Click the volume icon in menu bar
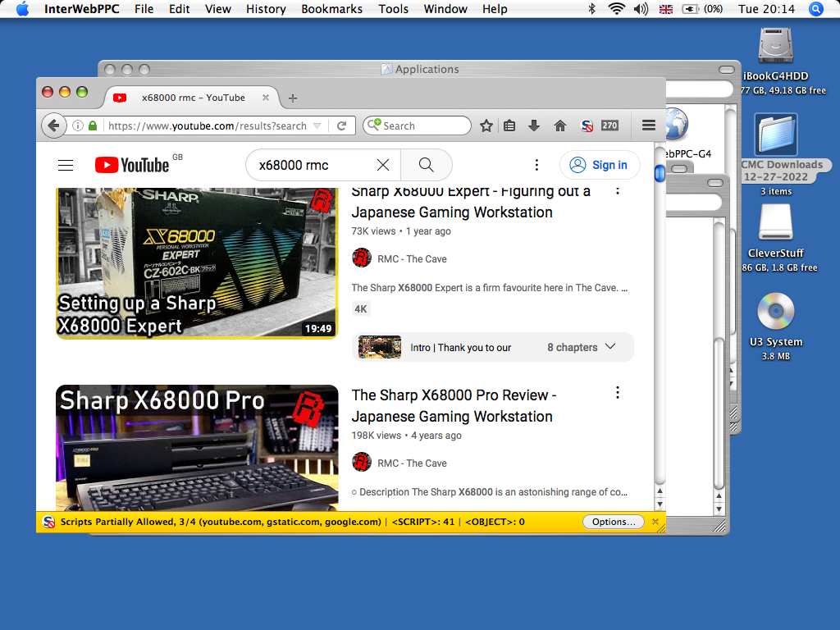Image resolution: width=840 pixels, height=630 pixels. [641, 9]
